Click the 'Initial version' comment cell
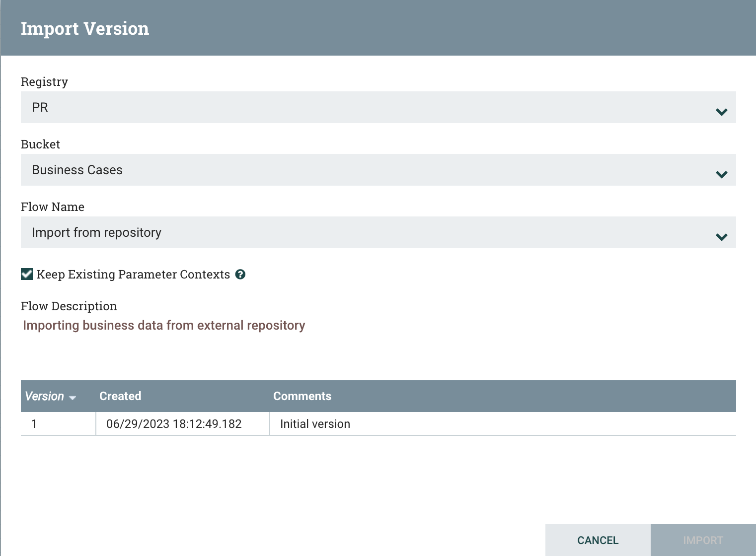Viewport: 756px width, 556px height. (x=315, y=424)
